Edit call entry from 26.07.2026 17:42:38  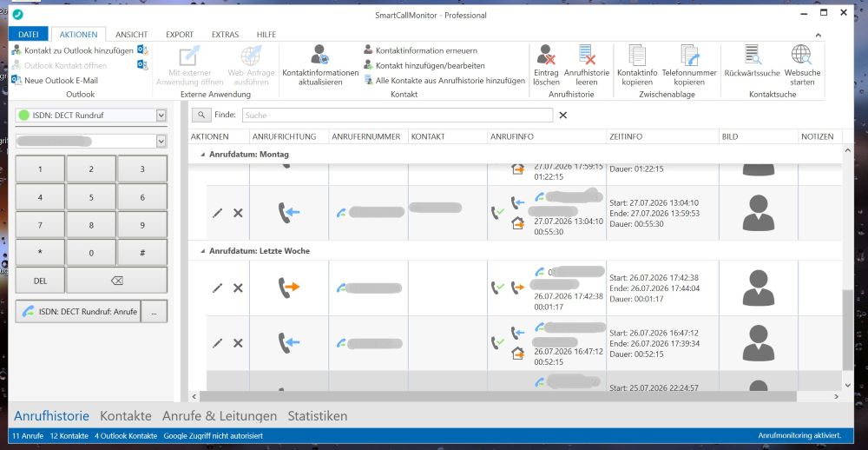click(217, 288)
